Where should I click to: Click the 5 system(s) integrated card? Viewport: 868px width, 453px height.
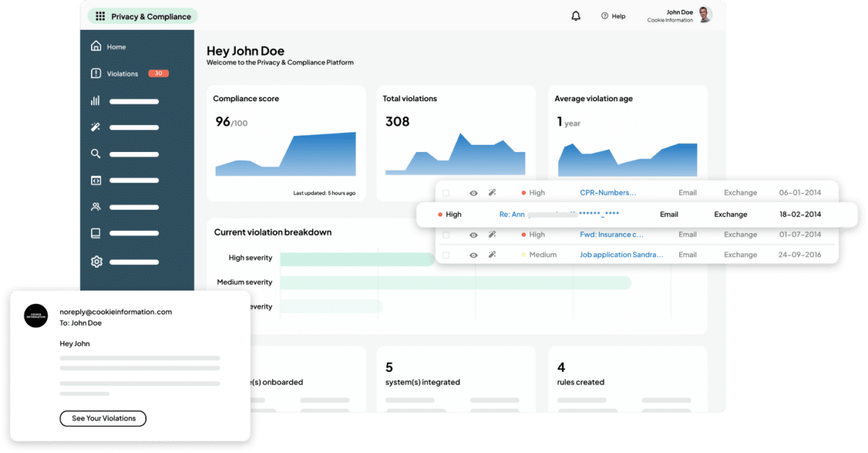(x=456, y=379)
